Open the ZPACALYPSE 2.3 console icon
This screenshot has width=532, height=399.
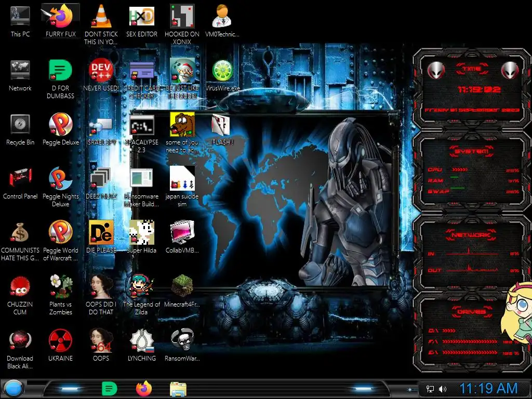[x=142, y=125]
